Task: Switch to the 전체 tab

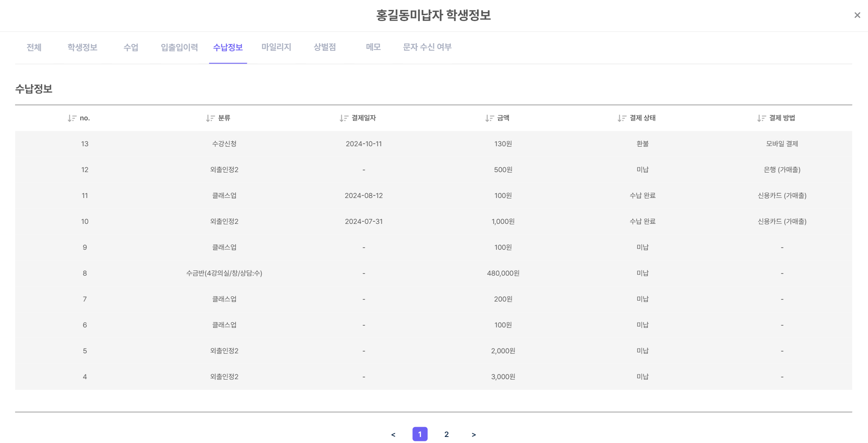Action: 34,47
